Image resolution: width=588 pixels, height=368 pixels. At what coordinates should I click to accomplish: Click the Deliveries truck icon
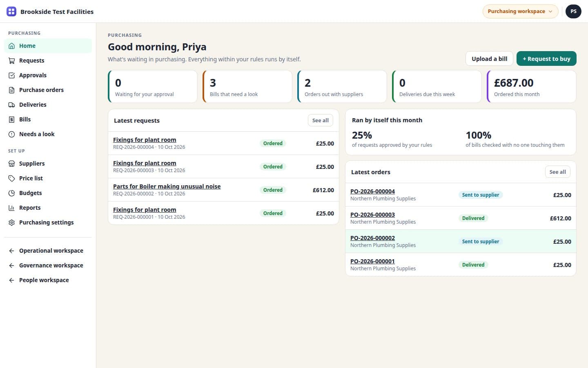point(12,105)
